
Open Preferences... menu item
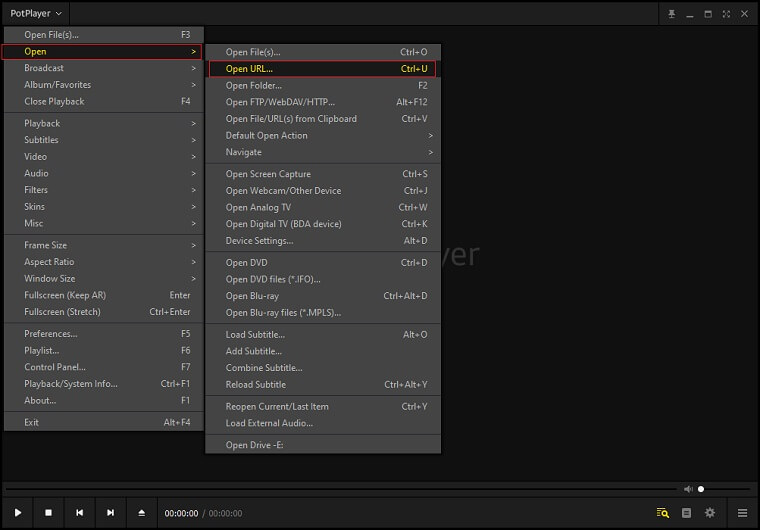pos(104,334)
